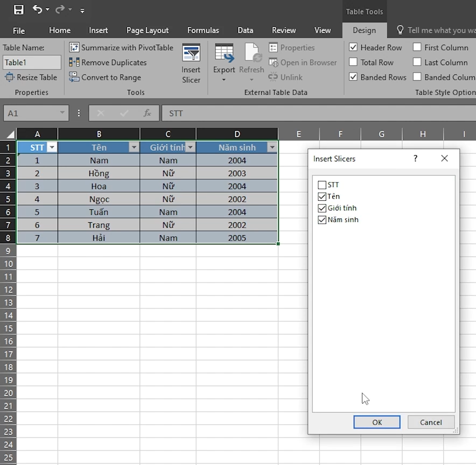Click the Undo arrow
This screenshot has height=465, width=476.
click(x=36, y=9)
